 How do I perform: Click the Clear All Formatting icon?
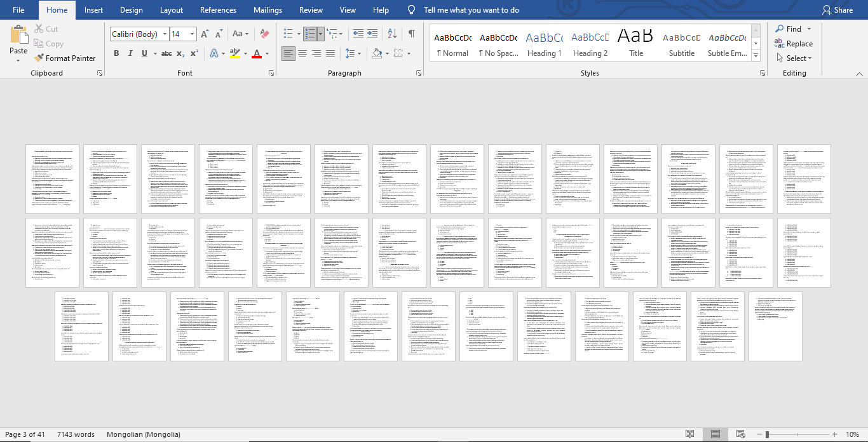(265, 34)
